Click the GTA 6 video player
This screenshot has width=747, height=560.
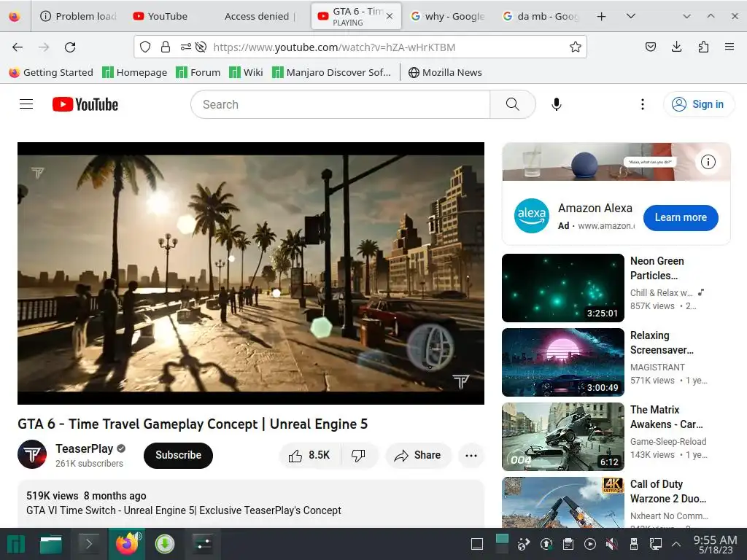[251, 273]
